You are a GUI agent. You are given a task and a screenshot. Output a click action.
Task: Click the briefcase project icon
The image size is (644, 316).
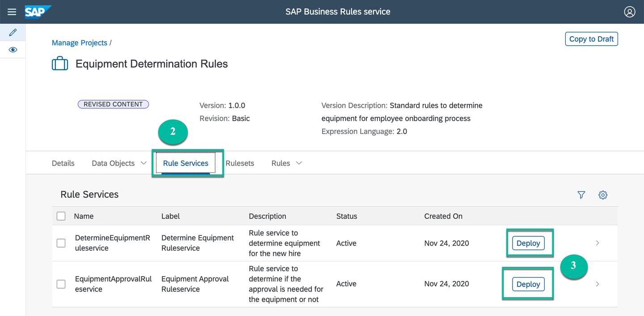[x=60, y=64]
